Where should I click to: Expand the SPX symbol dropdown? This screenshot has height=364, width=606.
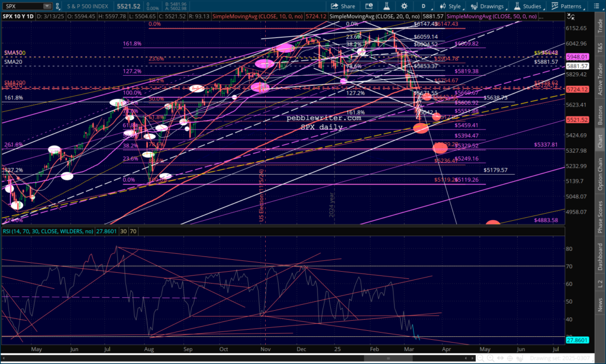pyautogui.click(x=46, y=6)
